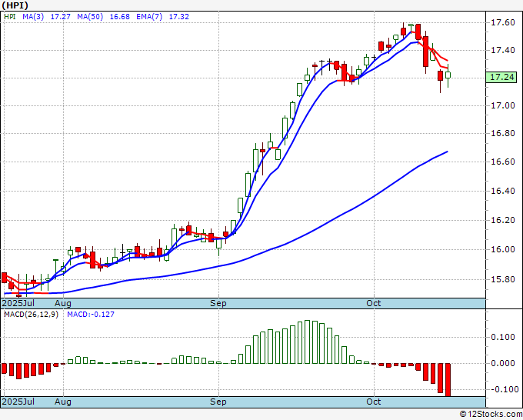Click the 17.24 current price tag
The width and height of the screenshot is (523, 420).
[x=501, y=77]
